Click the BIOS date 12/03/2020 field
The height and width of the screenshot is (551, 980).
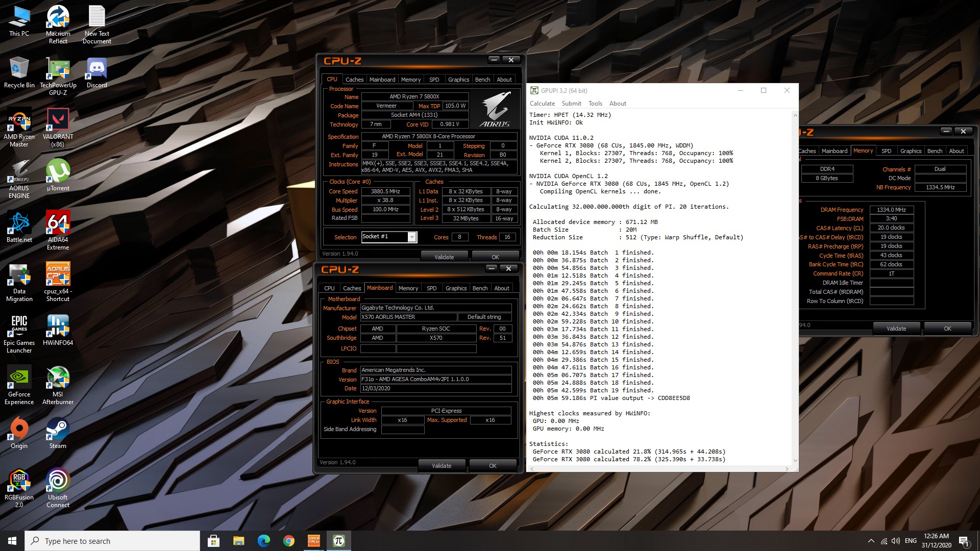(435, 388)
